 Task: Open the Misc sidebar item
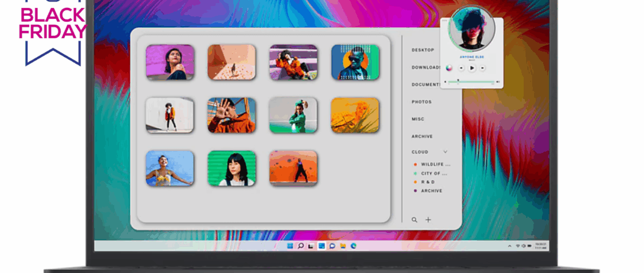(x=418, y=119)
